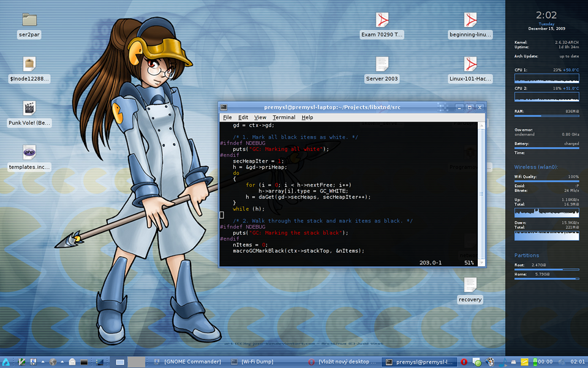Click the Opera icon in system tray
Viewport: 588px width, 368px height.
click(464, 362)
